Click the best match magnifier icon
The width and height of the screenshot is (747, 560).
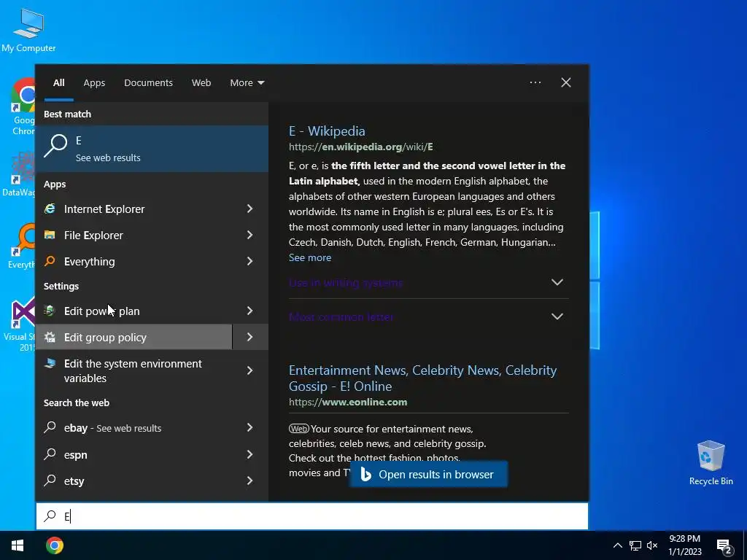[x=55, y=146]
